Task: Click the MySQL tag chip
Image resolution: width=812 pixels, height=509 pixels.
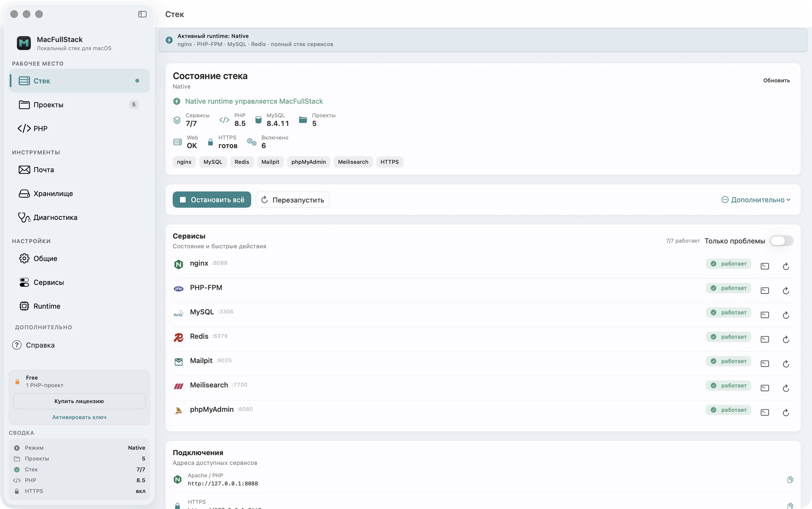Action: pyautogui.click(x=213, y=162)
